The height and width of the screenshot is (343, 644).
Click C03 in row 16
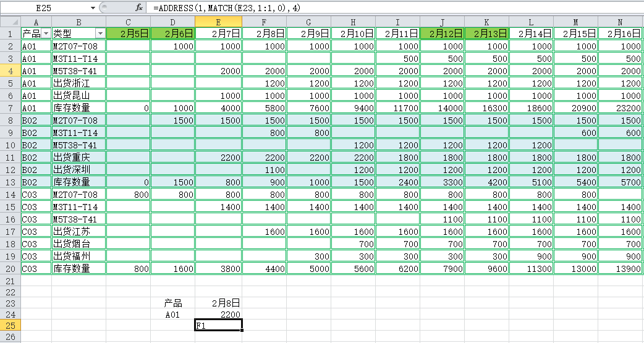point(36,219)
